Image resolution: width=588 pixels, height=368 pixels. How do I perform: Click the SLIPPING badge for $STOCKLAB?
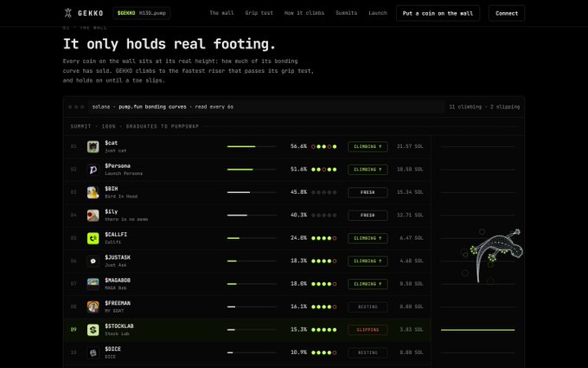tap(367, 330)
